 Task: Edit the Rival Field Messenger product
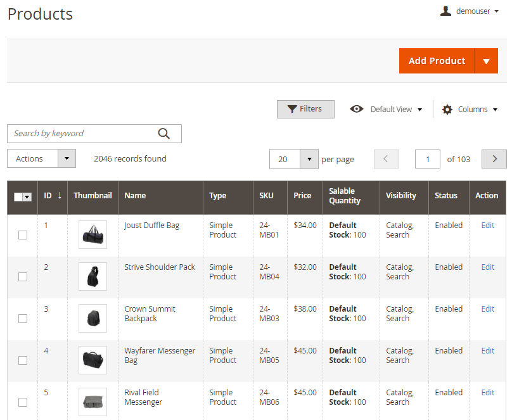(x=487, y=392)
